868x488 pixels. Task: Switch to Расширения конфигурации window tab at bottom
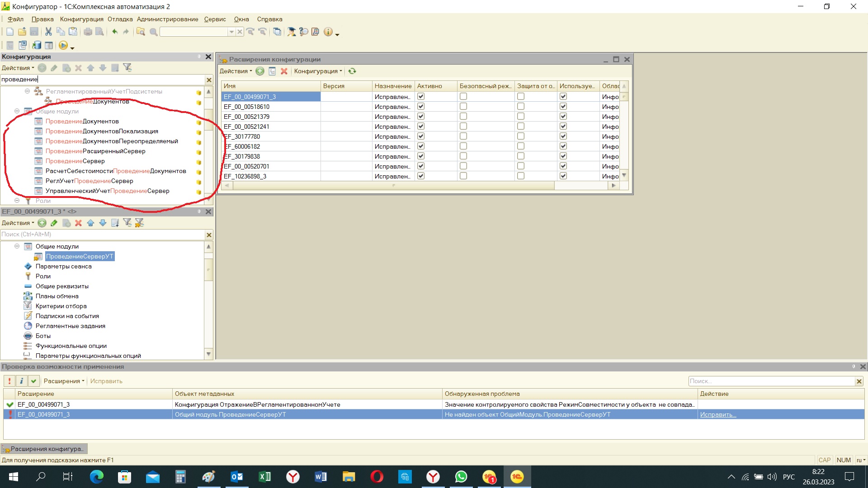click(44, 449)
